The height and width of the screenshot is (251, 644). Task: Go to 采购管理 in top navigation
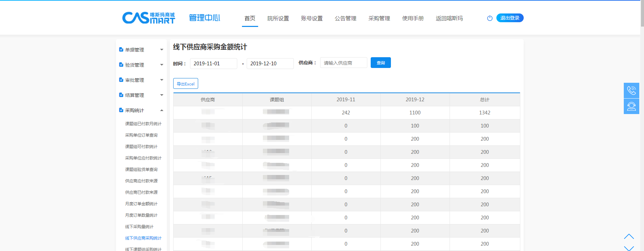pyautogui.click(x=379, y=19)
